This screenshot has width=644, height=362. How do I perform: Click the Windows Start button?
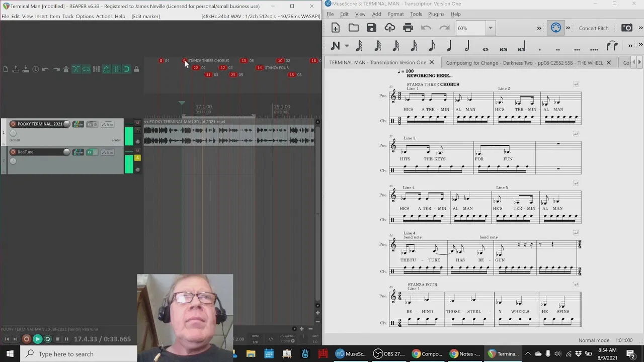coord(10,353)
